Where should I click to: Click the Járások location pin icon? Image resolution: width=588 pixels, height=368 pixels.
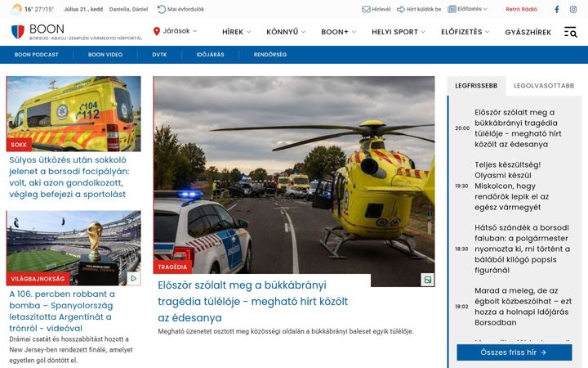tap(157, 31)
